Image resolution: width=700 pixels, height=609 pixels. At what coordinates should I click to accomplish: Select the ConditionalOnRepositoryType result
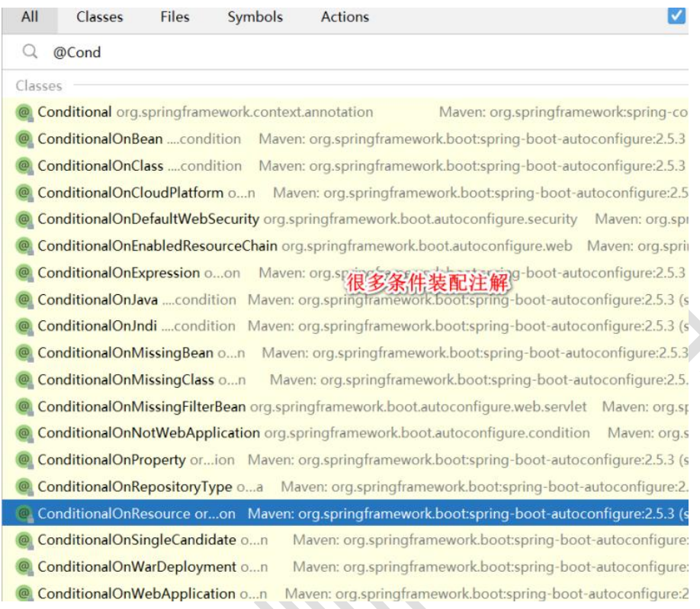(x=345, y=486)
